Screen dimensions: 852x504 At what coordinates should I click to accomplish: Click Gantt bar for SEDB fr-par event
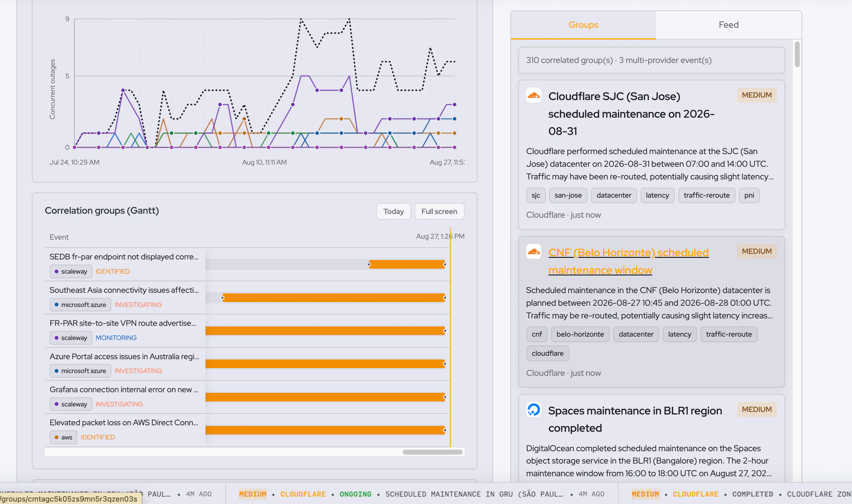pos(407,264)
